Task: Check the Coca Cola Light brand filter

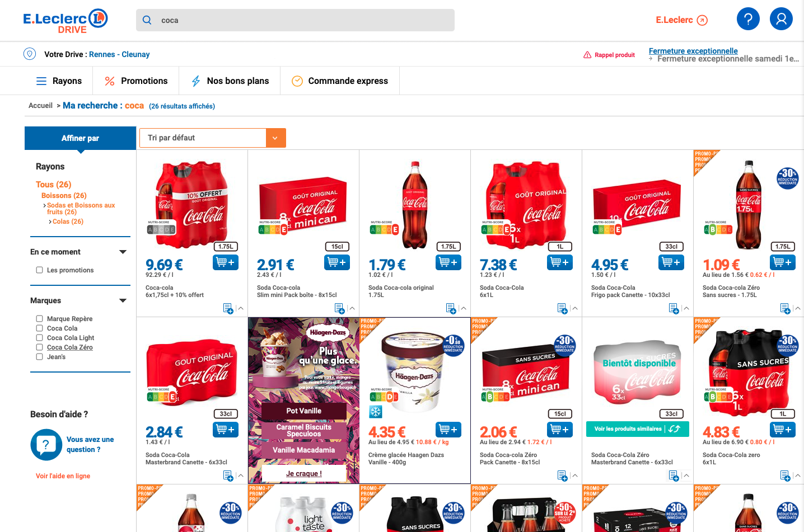Action: click(39, 338)
